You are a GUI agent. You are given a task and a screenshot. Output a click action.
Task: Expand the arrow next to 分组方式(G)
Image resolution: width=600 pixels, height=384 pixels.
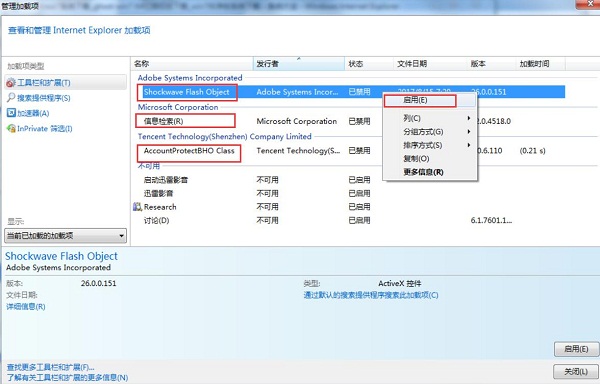[469, 132]
